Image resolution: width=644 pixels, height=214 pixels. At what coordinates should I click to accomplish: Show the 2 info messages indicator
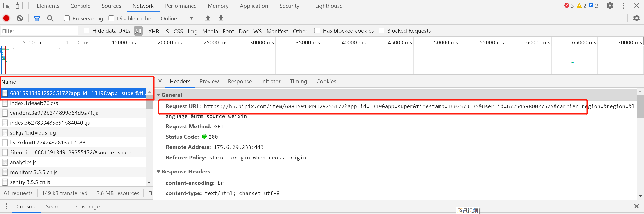[x=593, y=6]
